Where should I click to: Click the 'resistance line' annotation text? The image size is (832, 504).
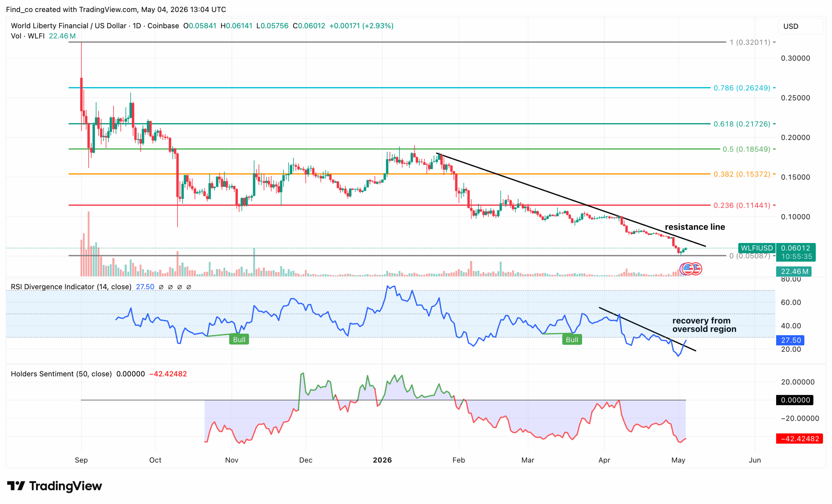coord(695,227)
